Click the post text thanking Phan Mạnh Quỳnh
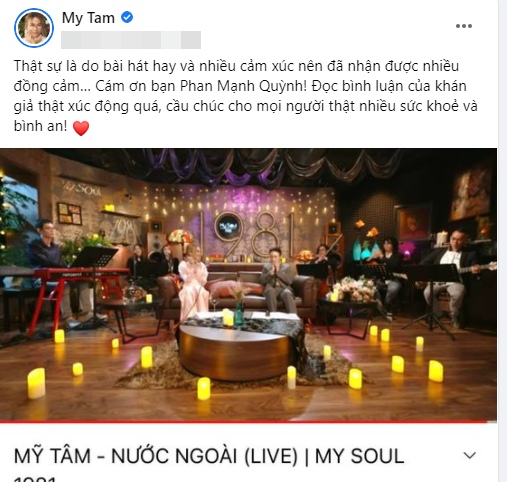507x482 pixels. (x=246, y=96)
